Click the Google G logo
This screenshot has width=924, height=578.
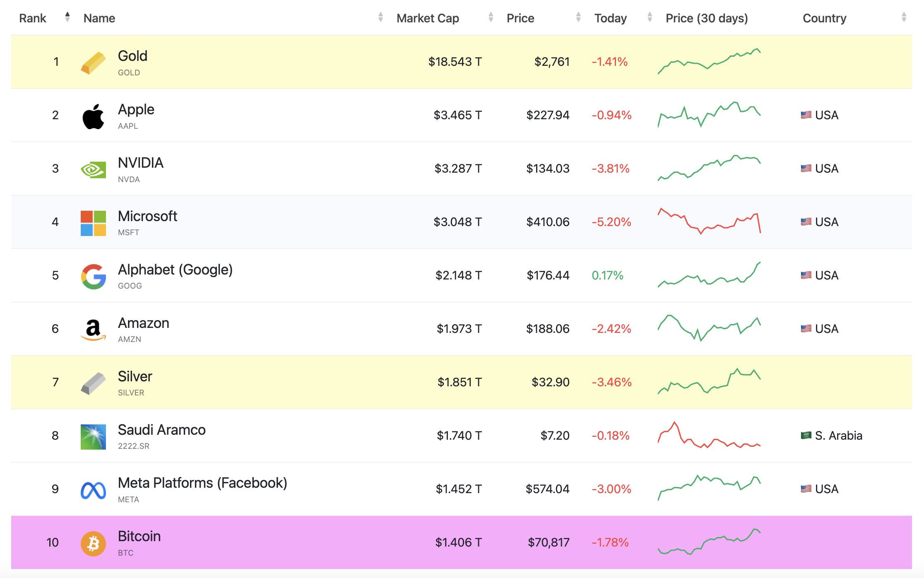[x=93, y=276]
